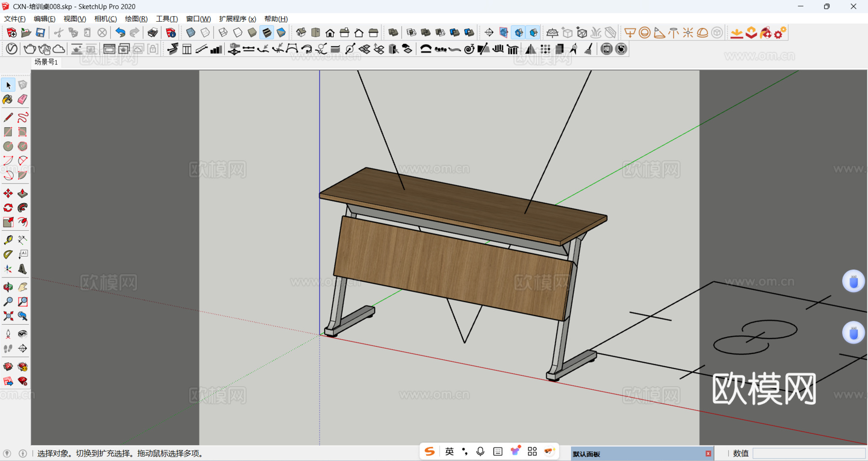Open the 编辑(E) menu
Screen dimensions: 868x461
[x=44, y=19]
